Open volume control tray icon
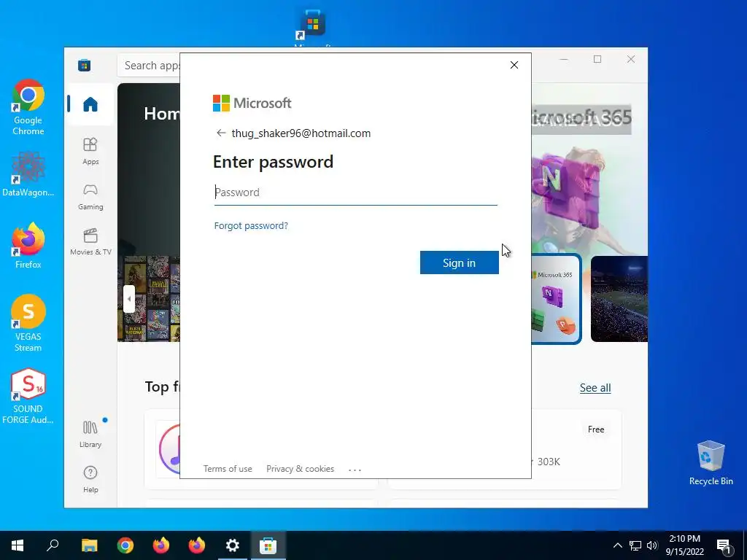The image size is (747, 560). click(x=652, y=545)
